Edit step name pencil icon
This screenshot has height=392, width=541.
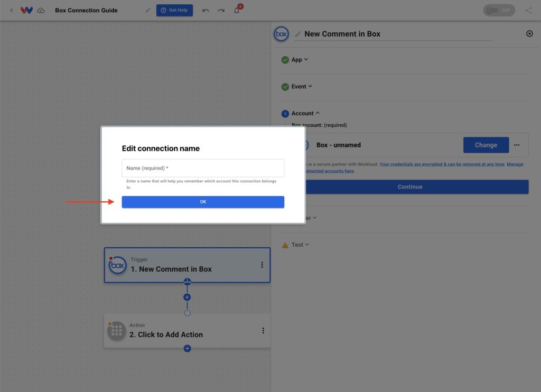coord(298,34)
